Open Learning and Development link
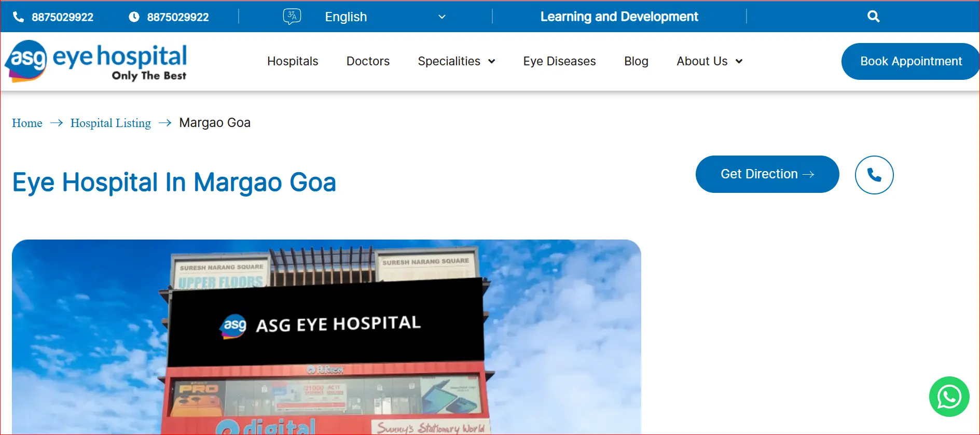The width and height of the screenshot is (980, 435). 619,17
